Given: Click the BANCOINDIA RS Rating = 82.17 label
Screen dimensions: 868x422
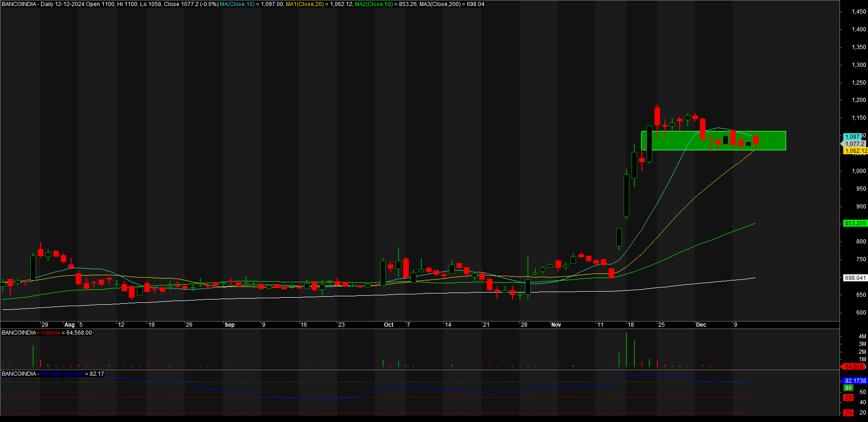Looking at the screenshot, I should 53,374.
